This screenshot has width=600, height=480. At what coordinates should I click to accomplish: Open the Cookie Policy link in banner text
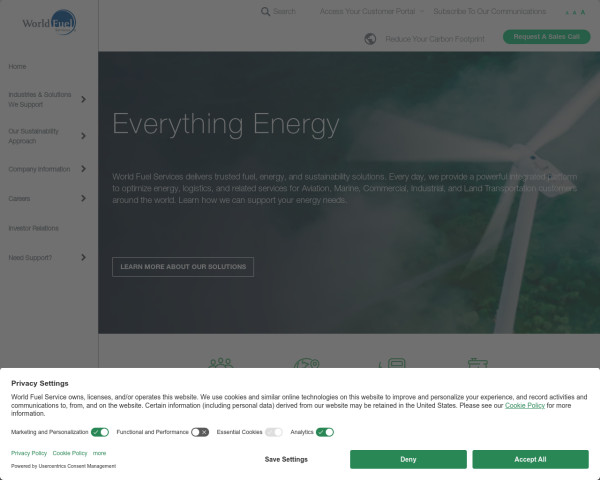[525, 405]
